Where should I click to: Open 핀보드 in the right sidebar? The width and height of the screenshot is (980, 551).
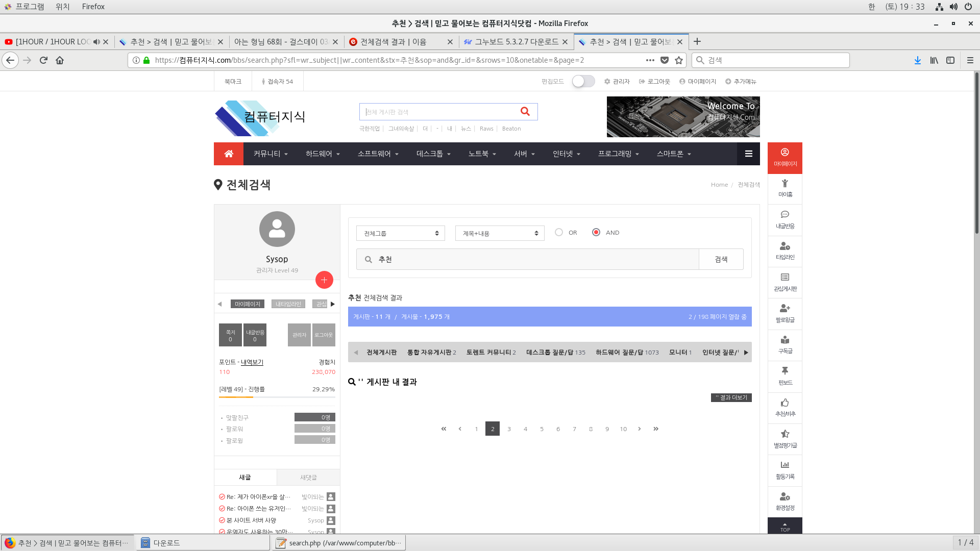pyautogui.click(x=785, y=377)
